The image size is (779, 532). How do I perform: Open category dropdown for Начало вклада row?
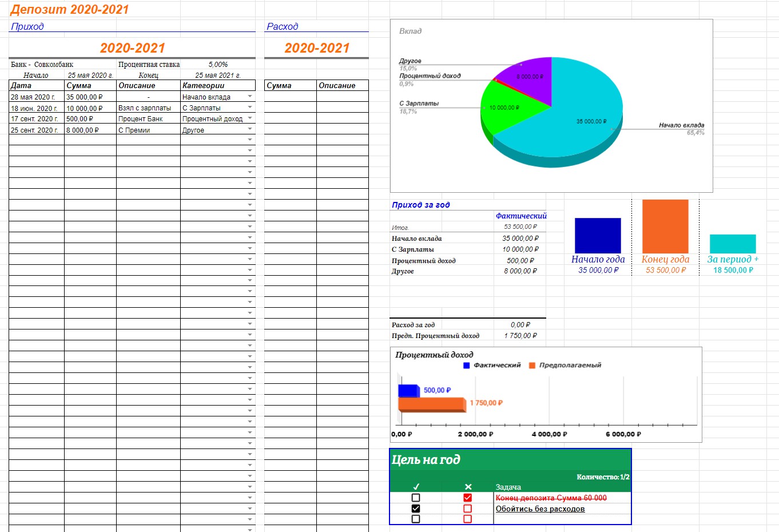point(250,96)
